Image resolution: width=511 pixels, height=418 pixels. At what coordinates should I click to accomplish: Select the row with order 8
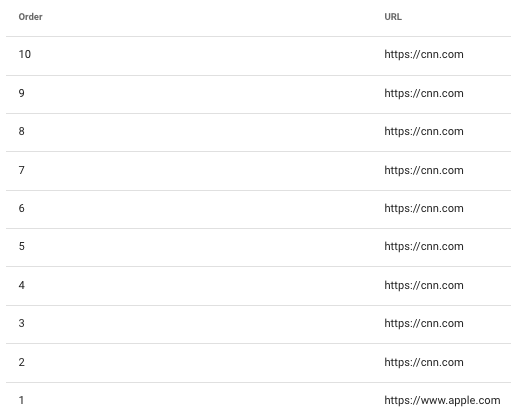coord(258,132)
